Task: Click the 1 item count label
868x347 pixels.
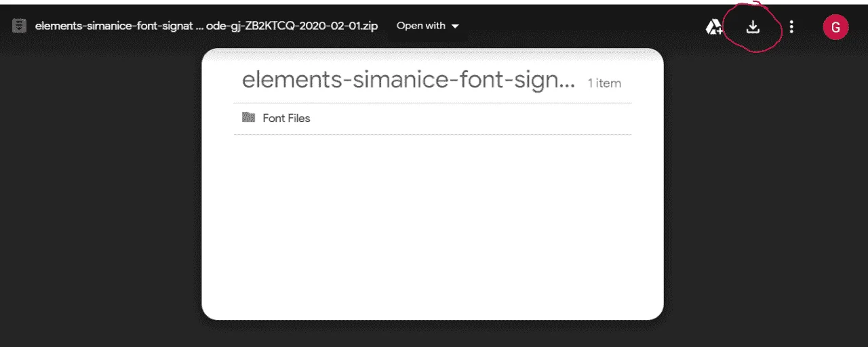Action: tap(604, 83)
